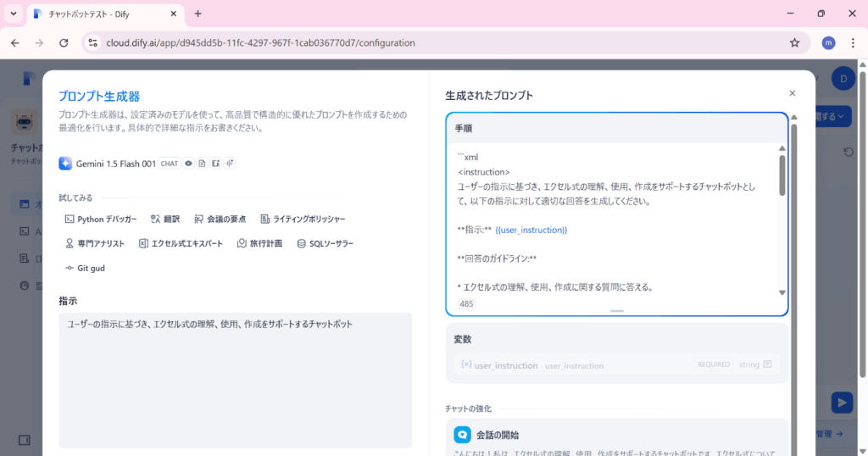Choose the ライティングポリッシャー template
This screenshot has height=456, width=868.
pyautogui.click(x=303, y=220)
